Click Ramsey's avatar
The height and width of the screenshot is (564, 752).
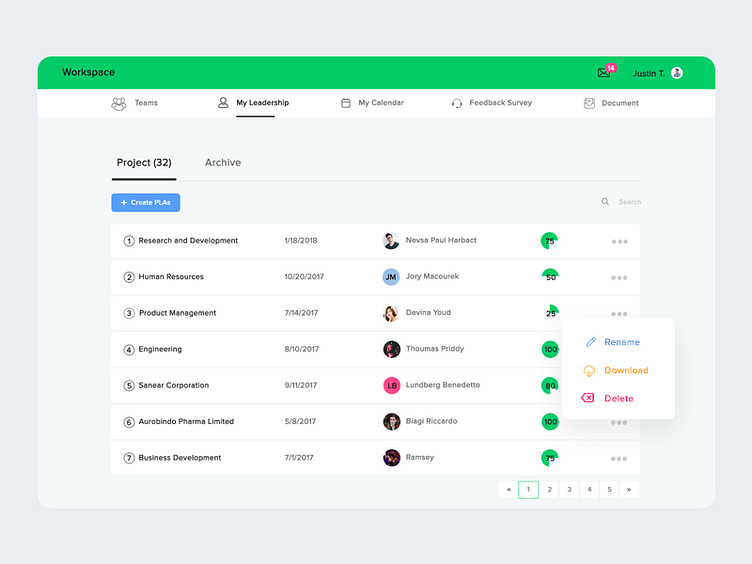click(391, 458)
